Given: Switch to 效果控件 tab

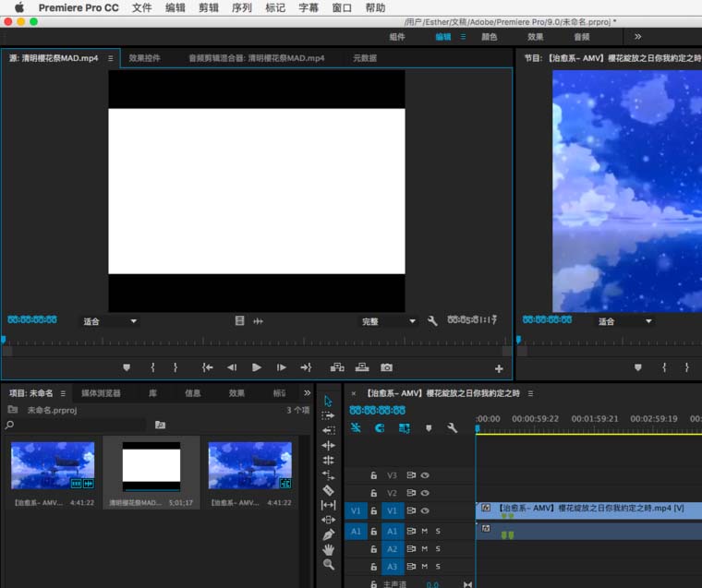Looking at the screenshot, I should (144, 58).
